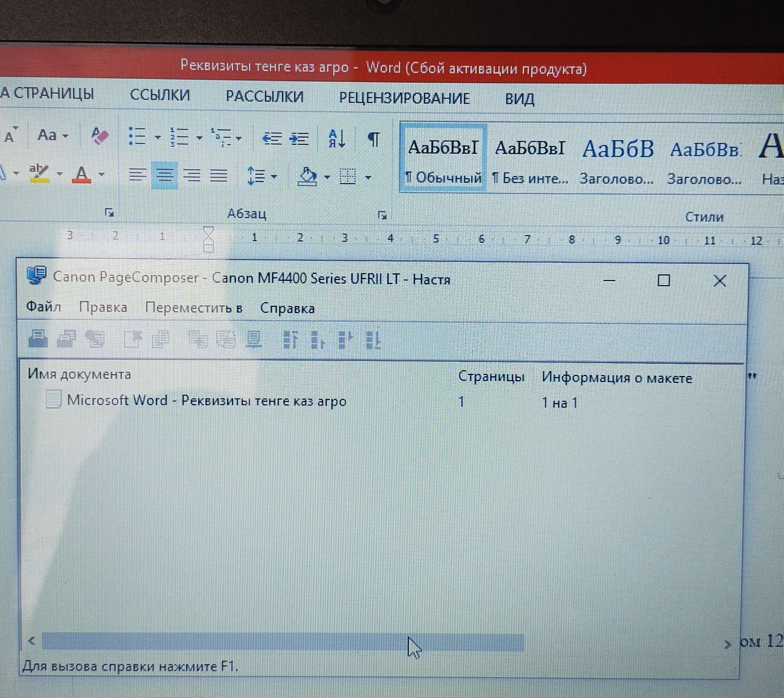This screenshot has height=698, width=784.
Task: Open the Правка menu in PageComposer
Action: [x=103, y=308]
